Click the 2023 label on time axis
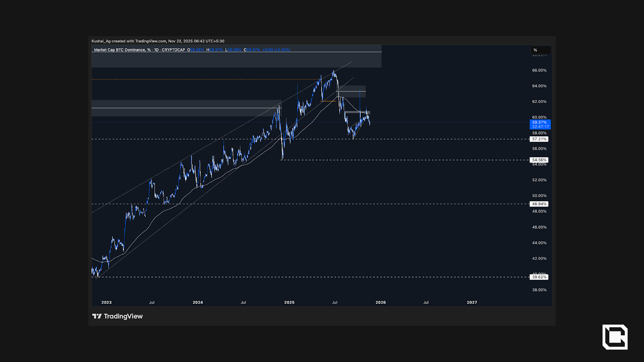The image size is (644, 362). pyautogui.click(x=106, y=302)
